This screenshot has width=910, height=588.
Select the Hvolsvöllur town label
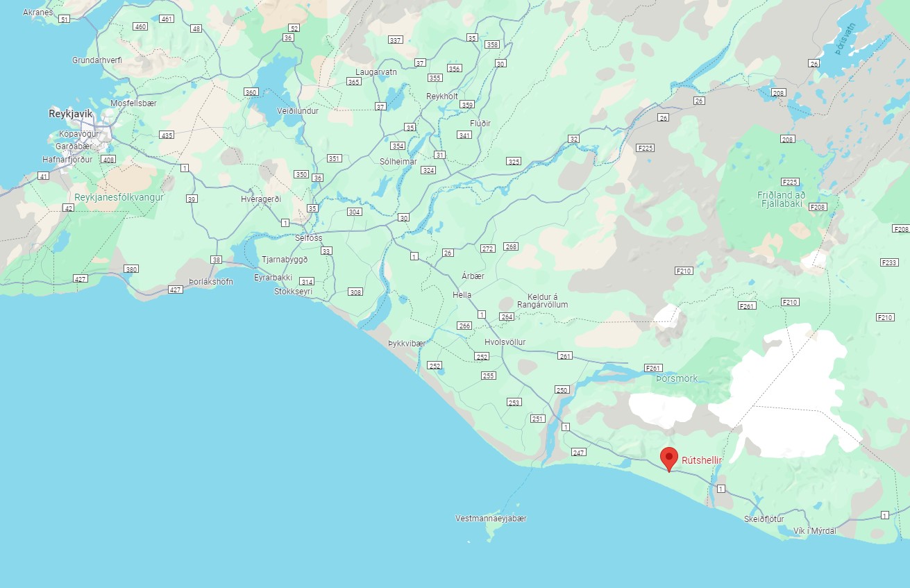click(x=505, y=342)
